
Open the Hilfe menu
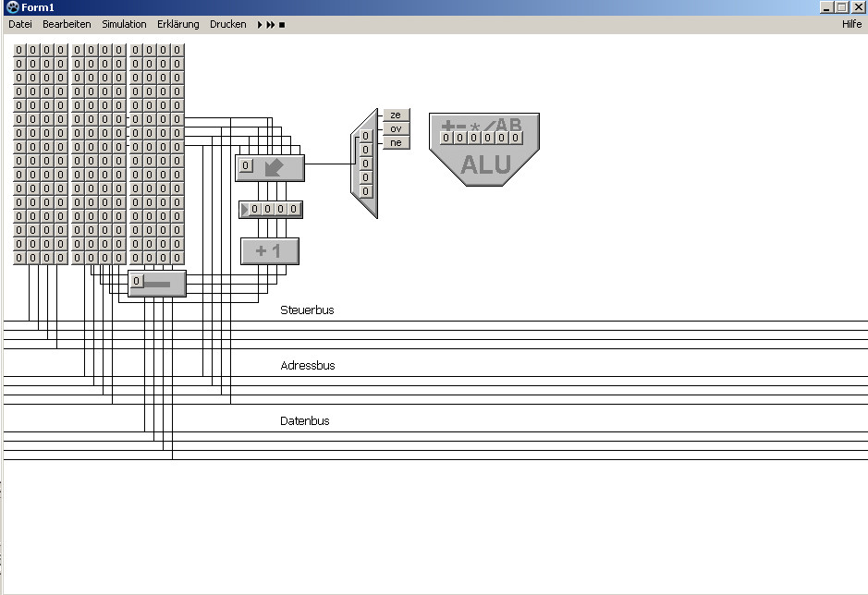click(x=851, y=25)
